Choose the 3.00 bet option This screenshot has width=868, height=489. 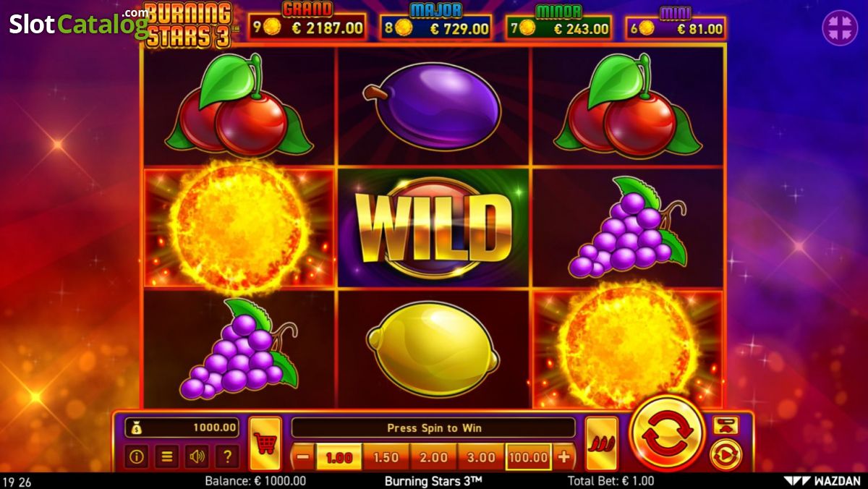[x=481, y=457]
